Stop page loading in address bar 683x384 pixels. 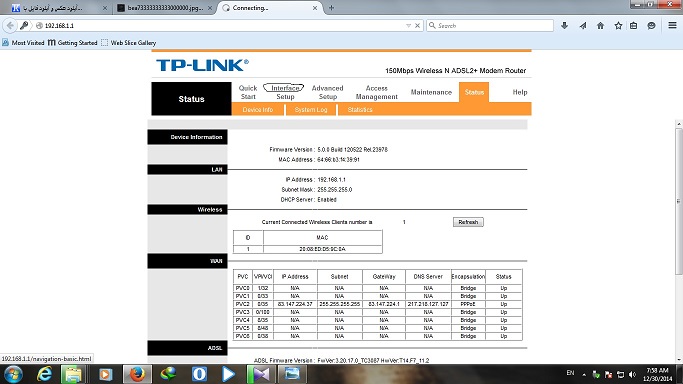pyautogui.click(x=417, y=26)
